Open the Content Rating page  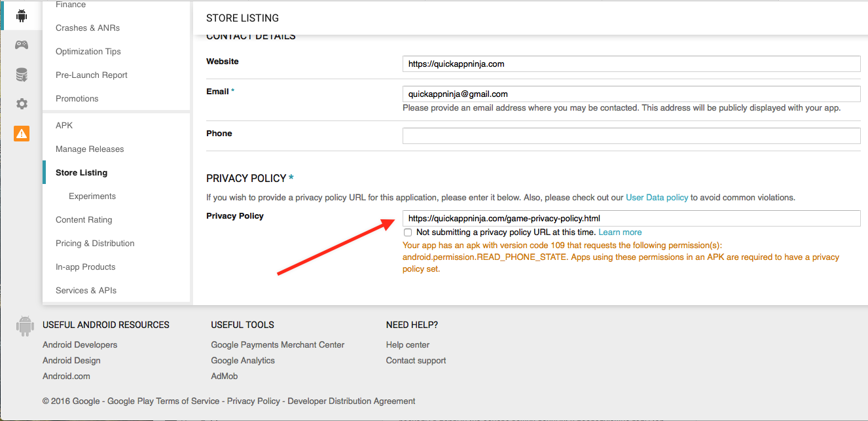[84, 220]
